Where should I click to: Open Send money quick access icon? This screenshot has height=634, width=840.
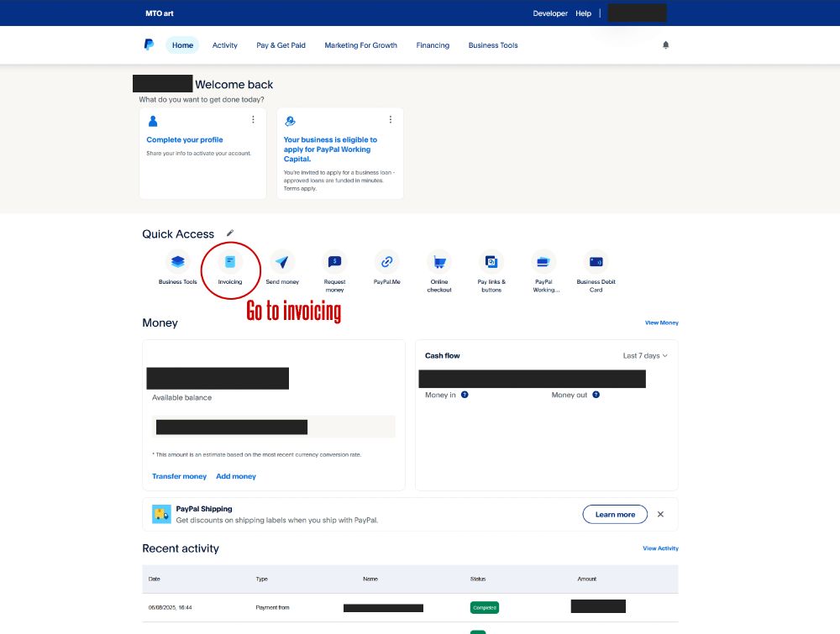pyautogui.click(x=281, y=262)
